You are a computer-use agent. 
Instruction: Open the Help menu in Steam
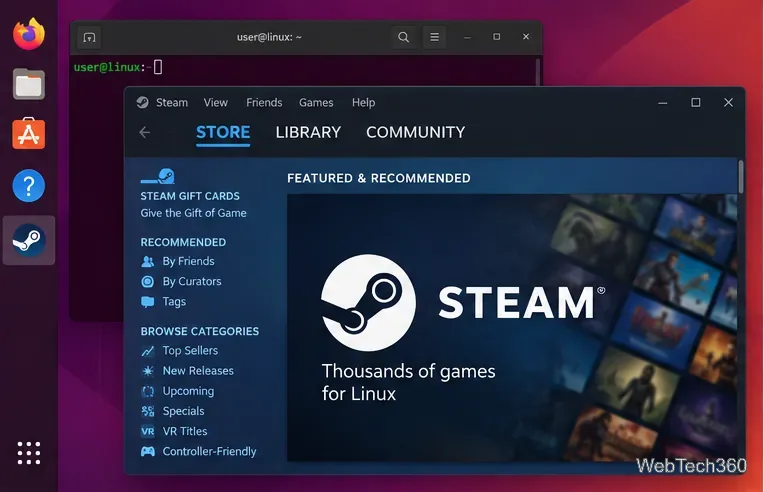(x=363, y=102)
